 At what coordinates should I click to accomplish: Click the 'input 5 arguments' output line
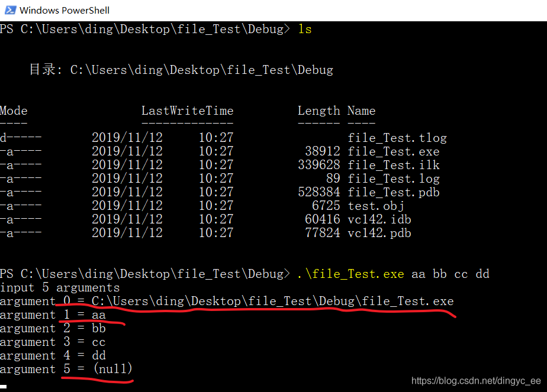point(60,287)
